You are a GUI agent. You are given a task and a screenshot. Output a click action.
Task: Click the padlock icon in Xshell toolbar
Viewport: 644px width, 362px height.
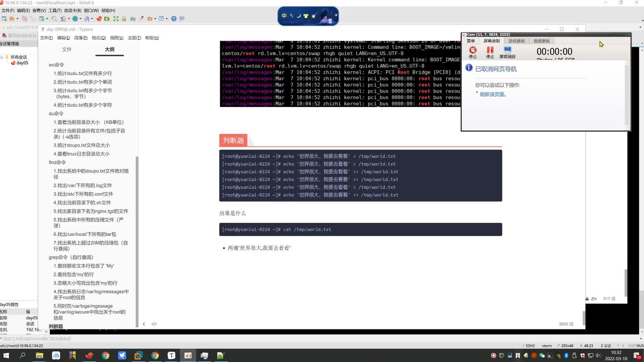point(124,19)
